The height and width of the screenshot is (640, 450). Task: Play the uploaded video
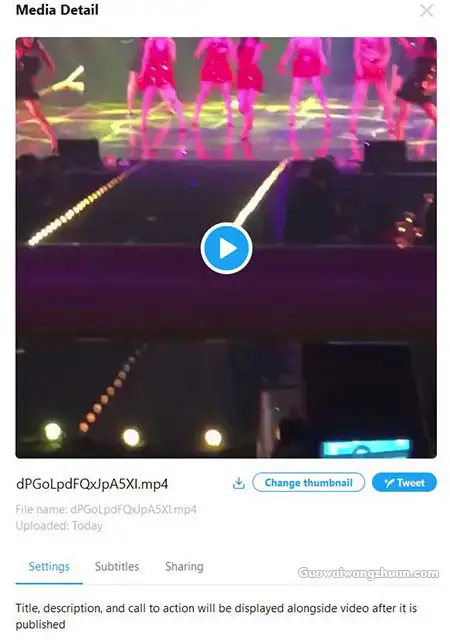pyautogui.click(x=226, y=248)
